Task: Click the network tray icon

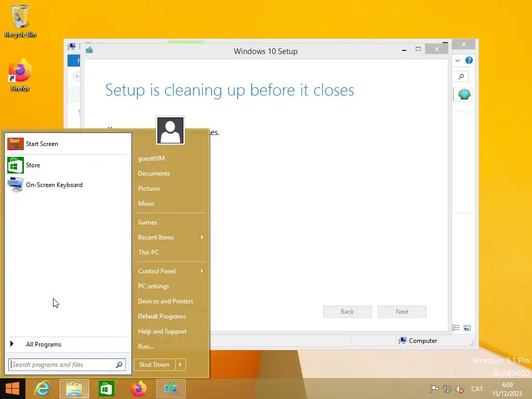Action: tap(447, 389)
